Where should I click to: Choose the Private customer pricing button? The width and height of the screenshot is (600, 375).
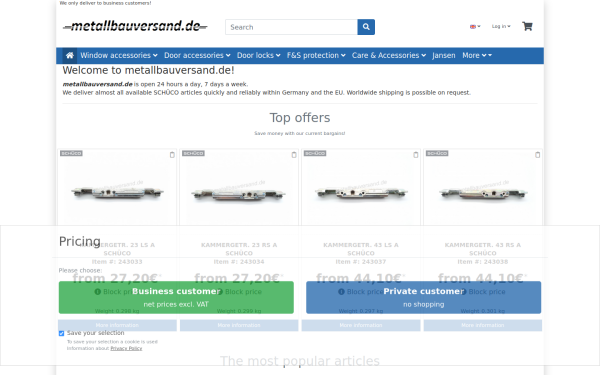coord(424,297)
